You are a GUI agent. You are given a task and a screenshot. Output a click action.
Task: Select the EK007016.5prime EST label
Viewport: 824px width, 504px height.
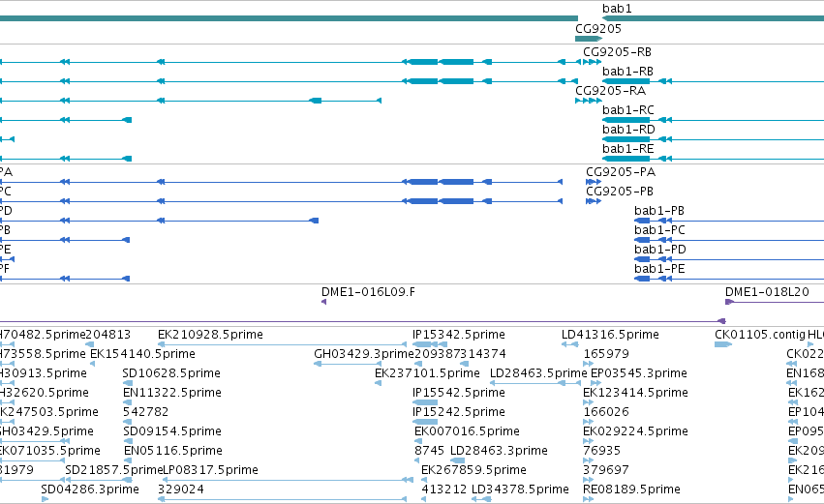(467, 432)
